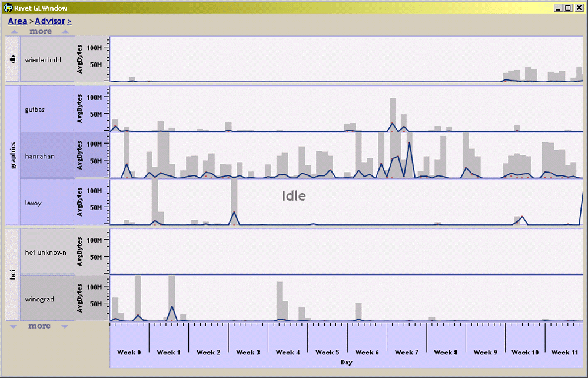
Task: Click the AvgBytes axis of the guibas chart
Action: coord(92,110)
